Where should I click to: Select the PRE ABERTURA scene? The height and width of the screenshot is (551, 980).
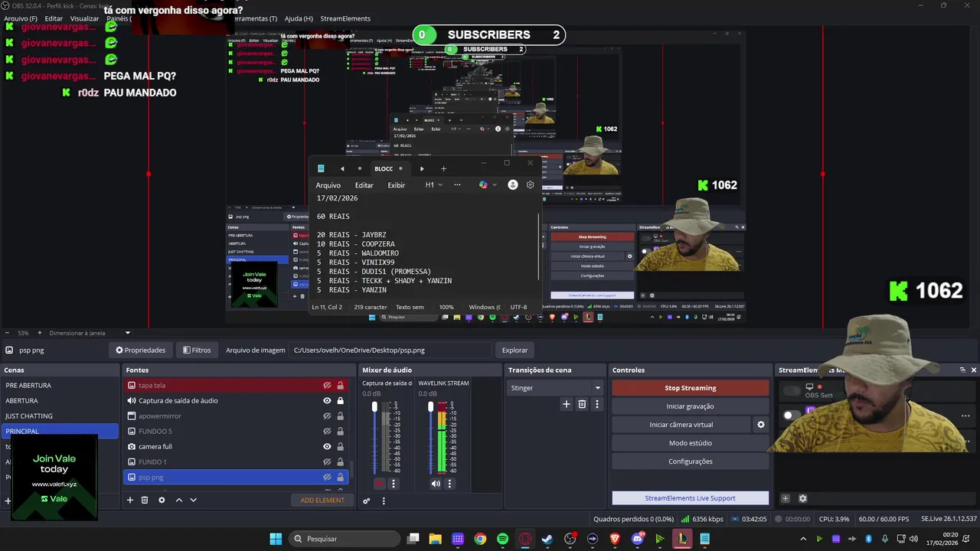point(60,385)
